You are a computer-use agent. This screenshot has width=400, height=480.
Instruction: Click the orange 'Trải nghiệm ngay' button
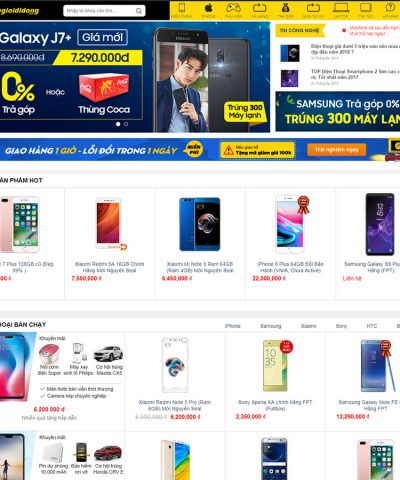(x=336, y=150)
